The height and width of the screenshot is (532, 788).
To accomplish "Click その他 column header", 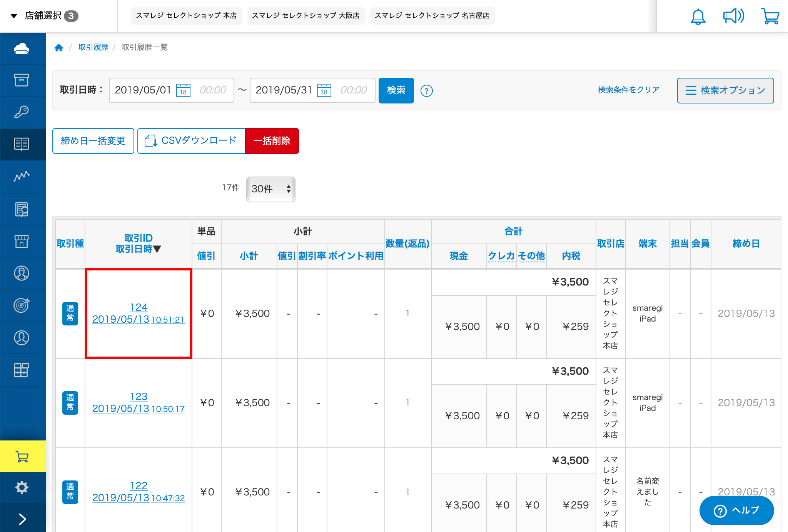I will (x=531, y=256).
